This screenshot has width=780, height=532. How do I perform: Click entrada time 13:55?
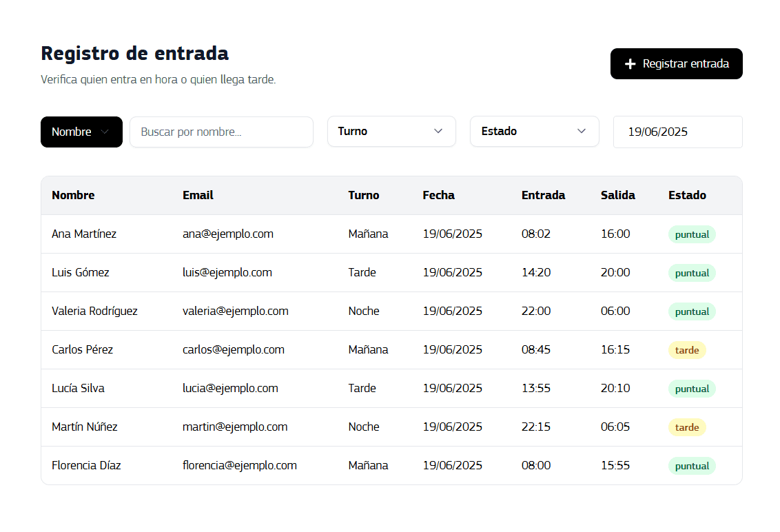536,388
